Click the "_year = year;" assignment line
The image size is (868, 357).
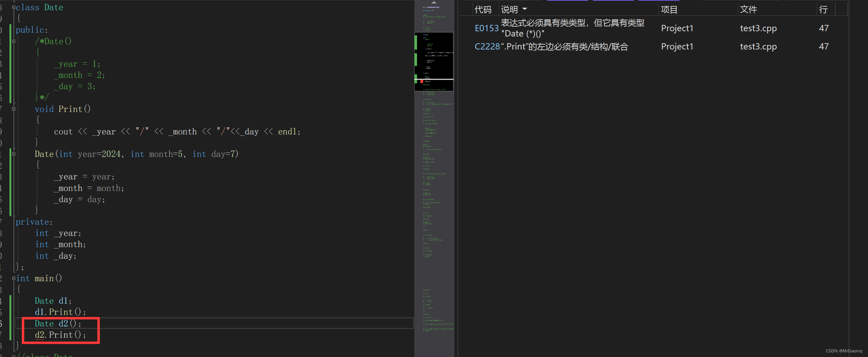tap(84, 177)
